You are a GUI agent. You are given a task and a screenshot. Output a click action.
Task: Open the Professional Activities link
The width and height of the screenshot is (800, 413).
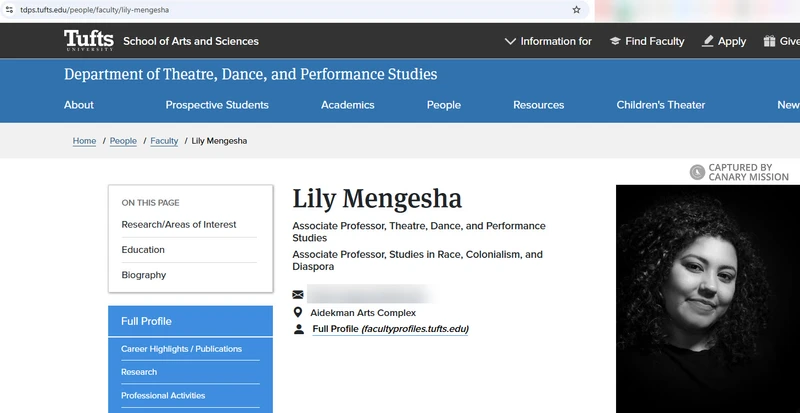(163, 396)
